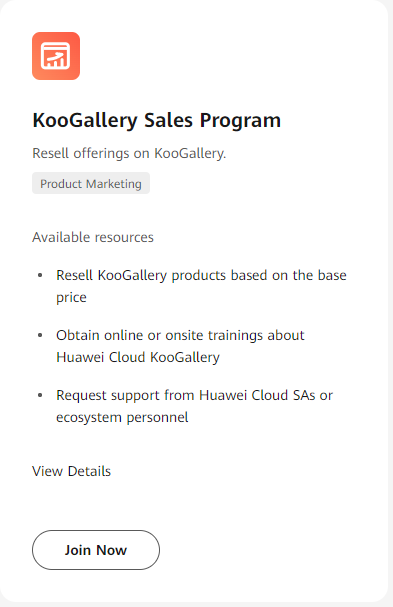Image resolution: width=393 pixels, height=607 pixels.
Task: Click the word 'price' in first bullet
Action: (x=71, y=298)
